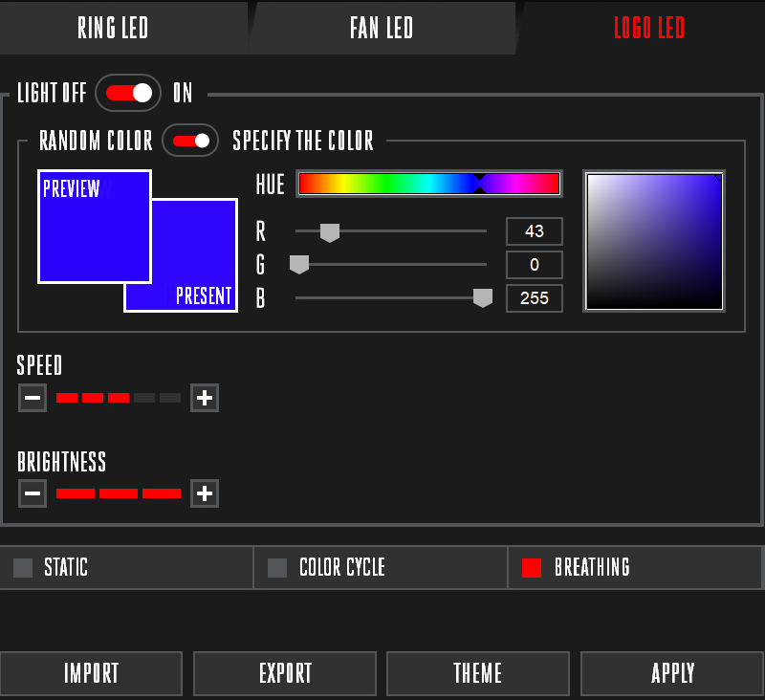Image resolution: width=765 pixels, height=700 pixels.
Task: Click the R value input field
Action: point(534,231)
